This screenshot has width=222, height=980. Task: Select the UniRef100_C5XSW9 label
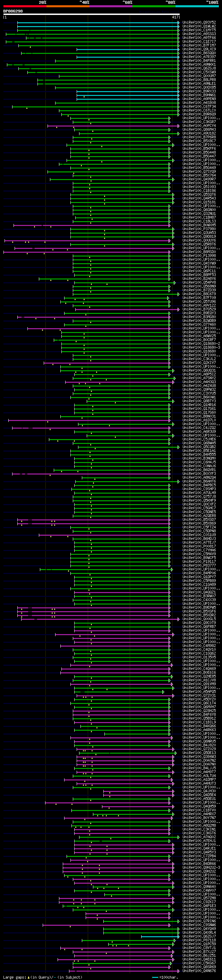tap(199, 72)
